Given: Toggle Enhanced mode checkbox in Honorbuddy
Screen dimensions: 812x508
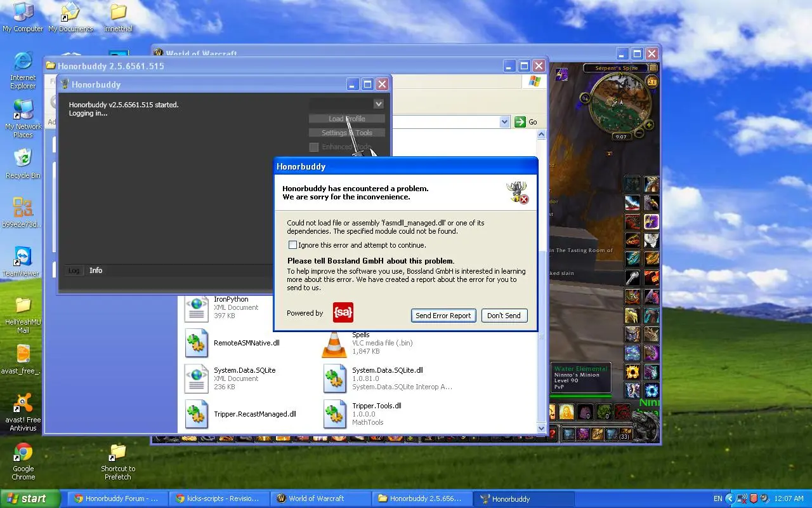Looking at the screenshot, I should click(x=313, y=147).
